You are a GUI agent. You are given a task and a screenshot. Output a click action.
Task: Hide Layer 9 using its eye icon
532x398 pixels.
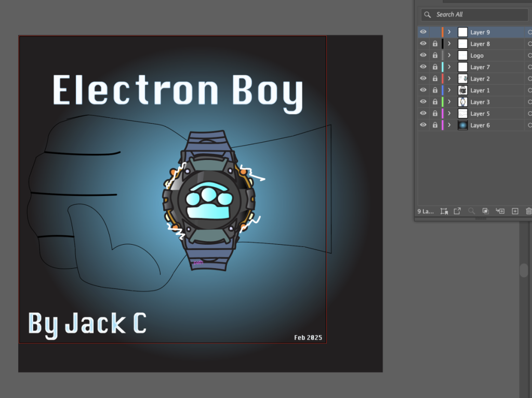coord(423,32)
